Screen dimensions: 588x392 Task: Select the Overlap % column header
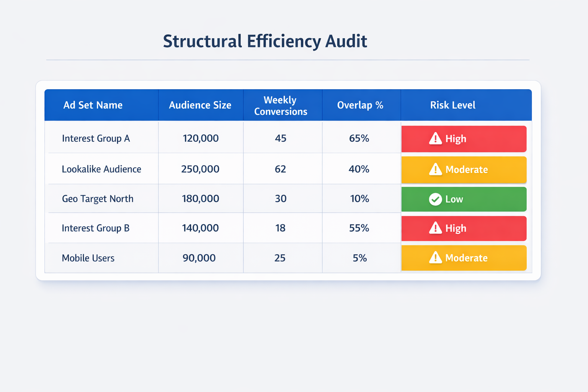pyautogui.click(x=360, y=105)
